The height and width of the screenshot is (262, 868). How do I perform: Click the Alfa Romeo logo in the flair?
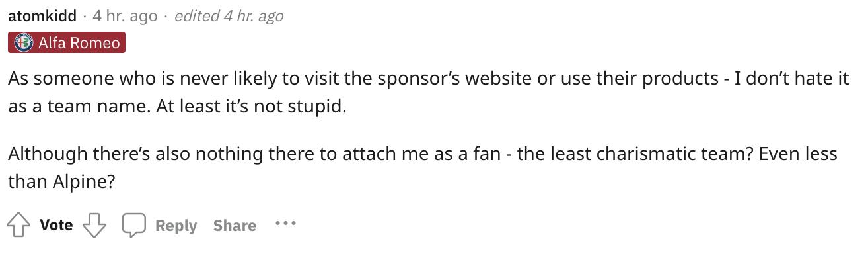[x=24, y=43]
